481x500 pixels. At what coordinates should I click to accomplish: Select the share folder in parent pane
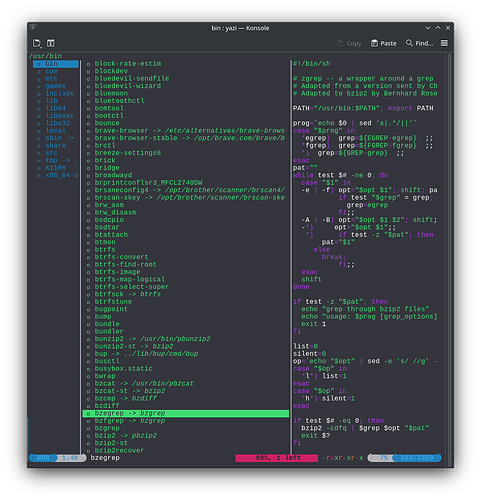tap(56, 145)
